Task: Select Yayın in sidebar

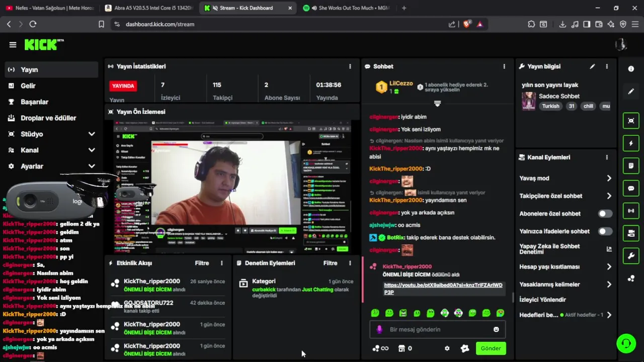Action: [51, 70]
